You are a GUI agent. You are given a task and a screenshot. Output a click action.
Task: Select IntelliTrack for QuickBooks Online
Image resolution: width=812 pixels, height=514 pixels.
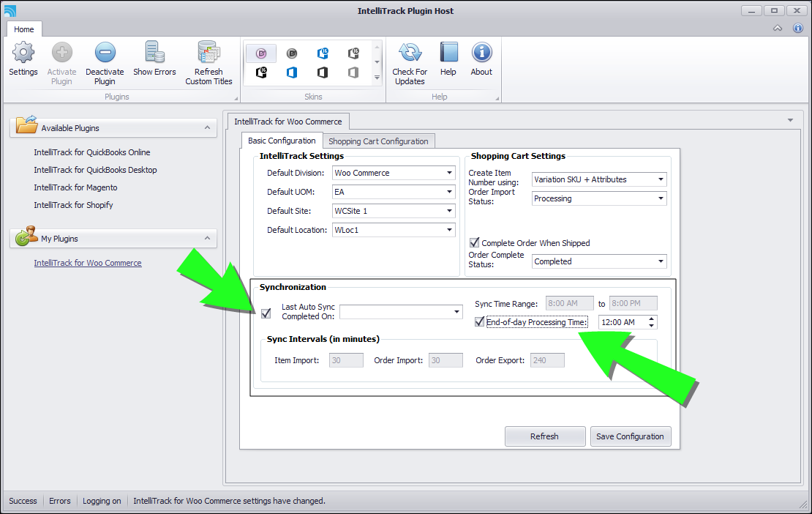pos(92,152)
